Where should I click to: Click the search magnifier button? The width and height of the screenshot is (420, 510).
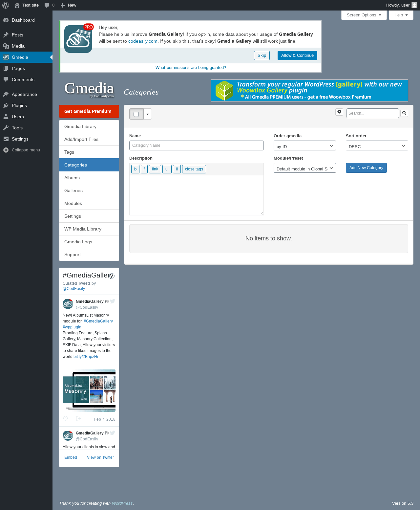(x=404, y=113)
